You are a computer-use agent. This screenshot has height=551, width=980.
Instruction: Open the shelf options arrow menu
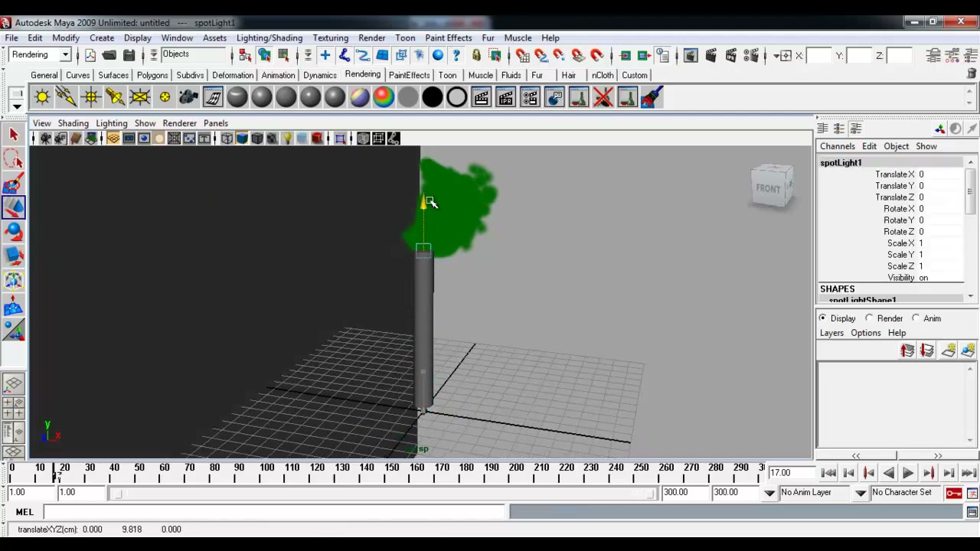pyautogui.click(x=16, y=106)
